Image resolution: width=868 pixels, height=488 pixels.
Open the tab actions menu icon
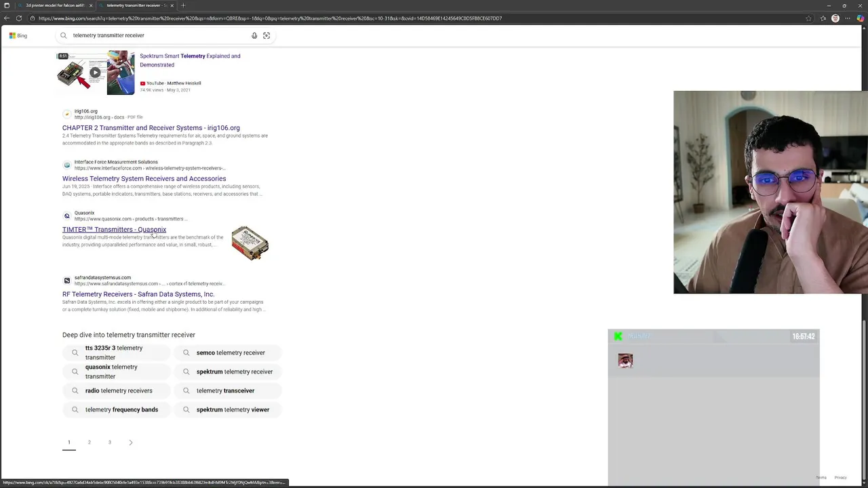[7, 5]
